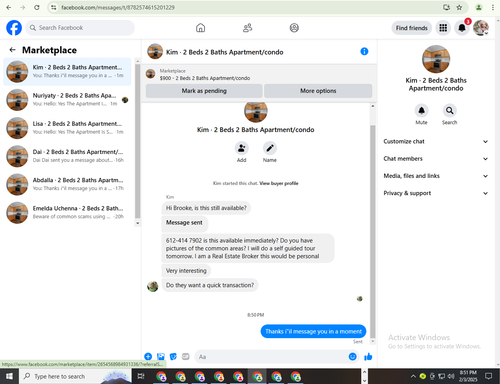The height and width of the screenshot is (384, 500).
Task: Open Lisa conversation in list
Action: (x=67, y=128)
